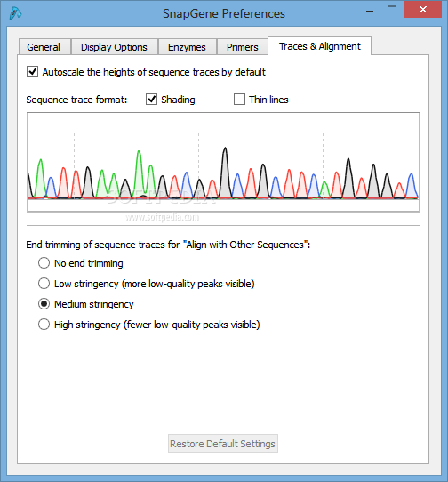The height and width of the screenshot is (482, 448).
Task: Click the Traces & Alignment tab
Action: [320, 46]
